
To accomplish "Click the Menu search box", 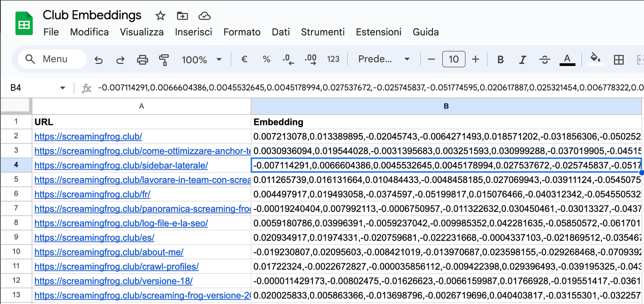I will coord(52,59).
